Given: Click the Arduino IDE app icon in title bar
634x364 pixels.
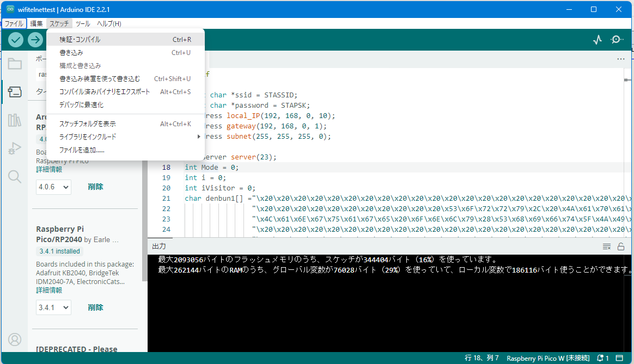Looking at the screenshot, I should [10, 9].
